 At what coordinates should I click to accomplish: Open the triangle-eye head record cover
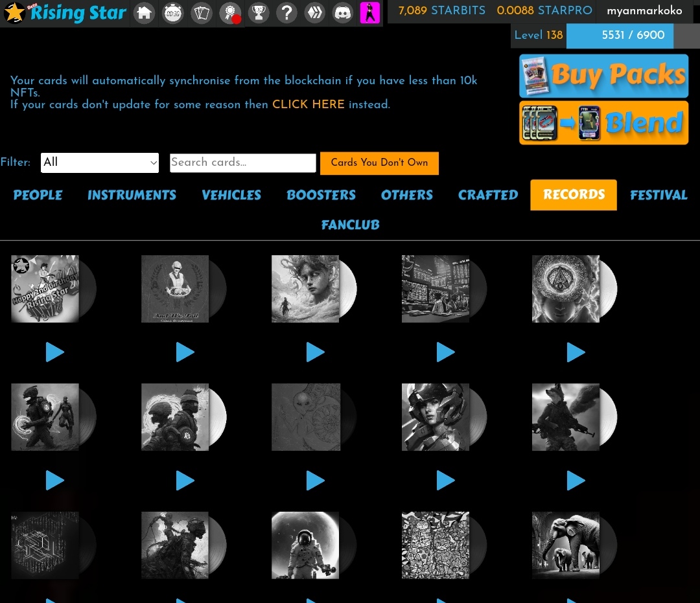point(566,289)
